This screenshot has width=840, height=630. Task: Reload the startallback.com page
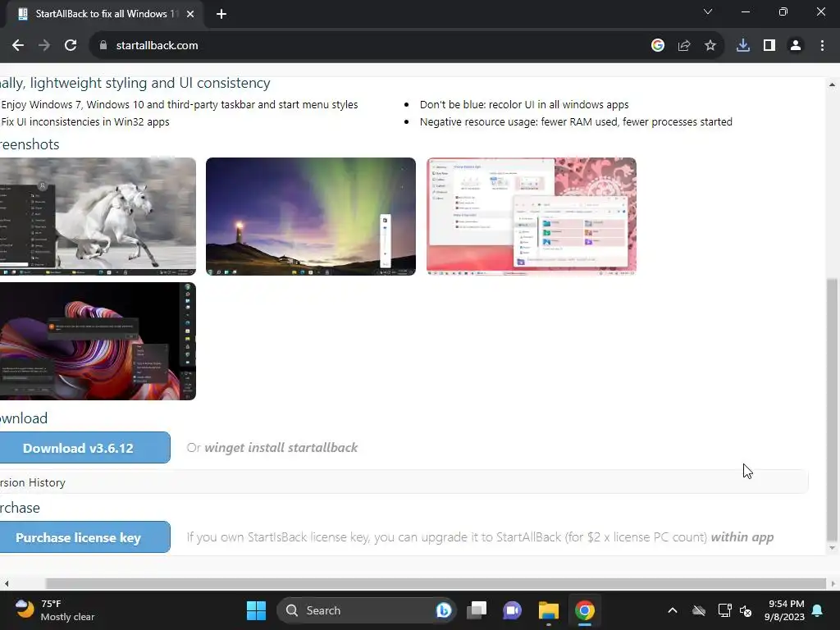click(71, 46)
